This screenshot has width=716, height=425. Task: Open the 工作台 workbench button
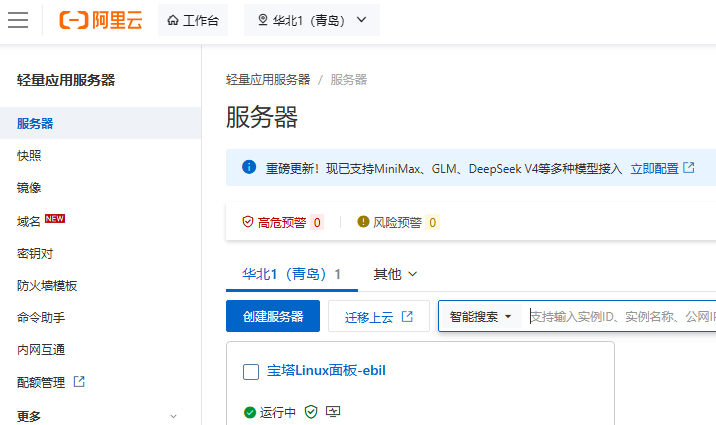click(x=193, y=20)
